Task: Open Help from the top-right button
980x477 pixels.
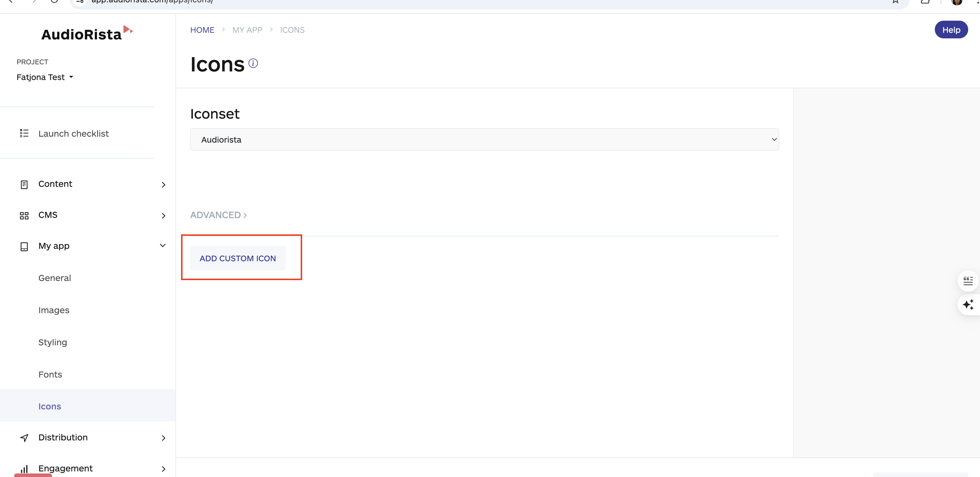Action: [x=951, y=29]
